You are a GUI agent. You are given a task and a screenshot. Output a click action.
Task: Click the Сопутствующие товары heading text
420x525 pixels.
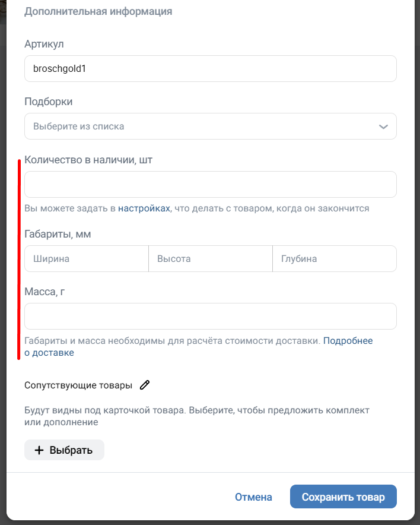coord(78,385)
